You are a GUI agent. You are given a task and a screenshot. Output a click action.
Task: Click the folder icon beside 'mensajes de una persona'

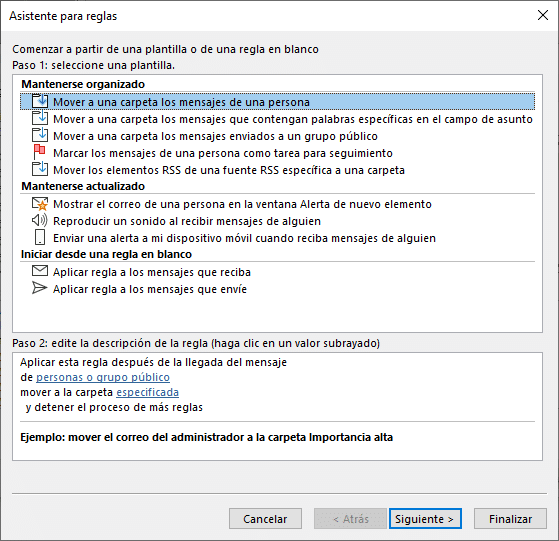point(40,101)
